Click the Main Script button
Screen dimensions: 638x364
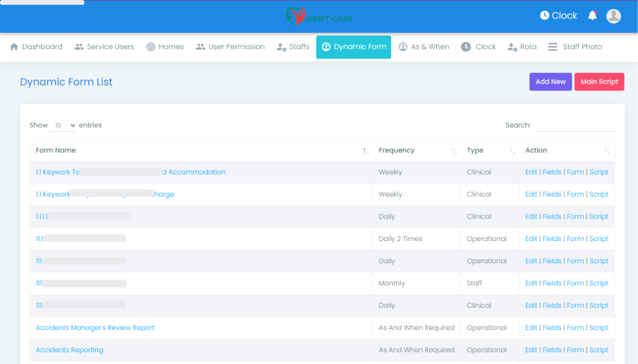point(599,82)
